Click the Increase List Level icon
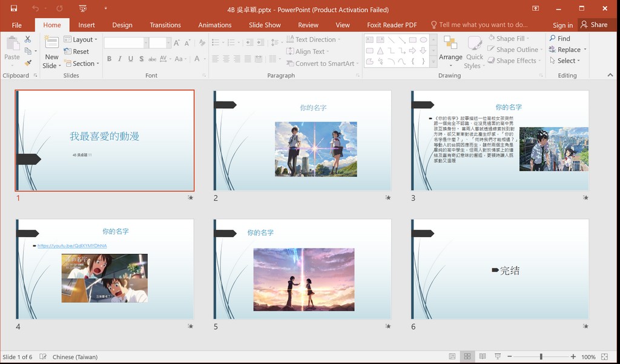Viewport: 620px width, 364px height. pos(260,42)
